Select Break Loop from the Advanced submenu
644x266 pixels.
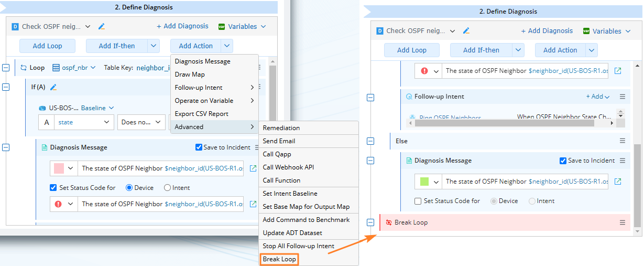(279, 259)
